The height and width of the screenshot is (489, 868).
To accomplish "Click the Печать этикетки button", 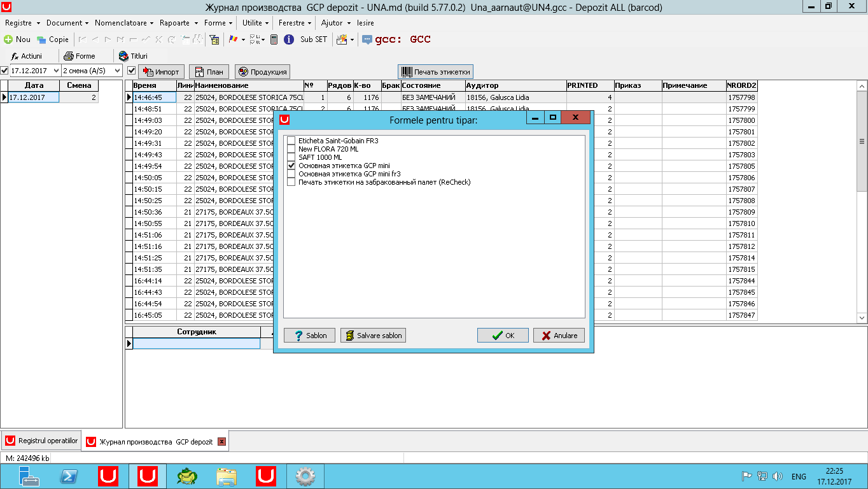I will pyautogui.click(x=435, y=72).
